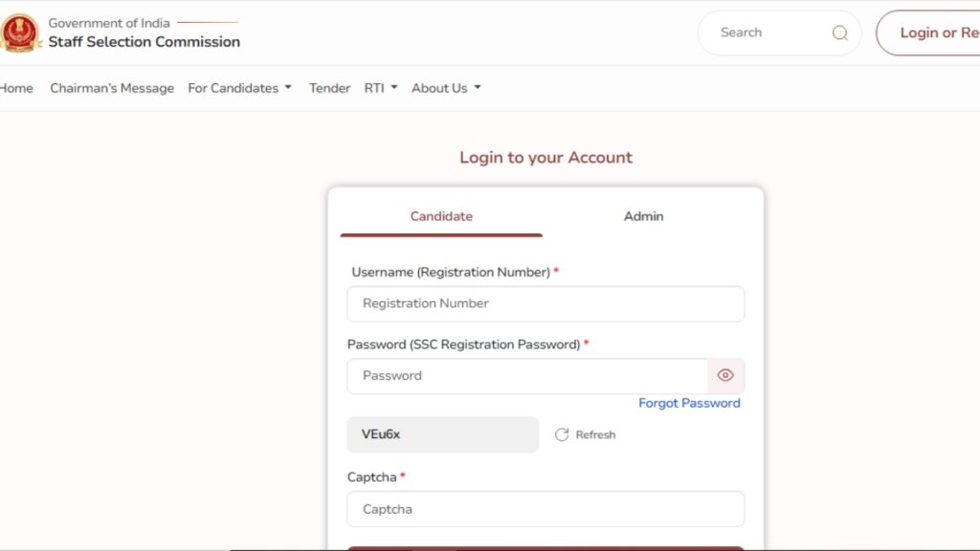
Task: Show password using the eye icon
Action: point(725,376)
